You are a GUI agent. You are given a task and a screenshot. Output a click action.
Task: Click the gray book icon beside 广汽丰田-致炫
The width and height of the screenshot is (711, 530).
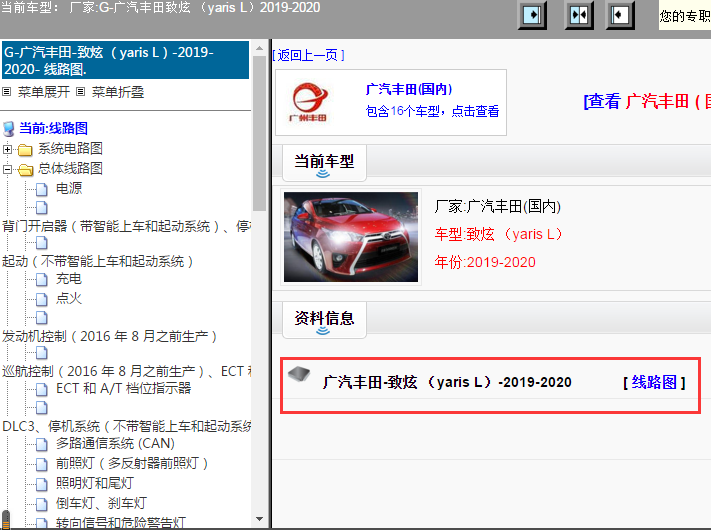click(x=299, y=374)
